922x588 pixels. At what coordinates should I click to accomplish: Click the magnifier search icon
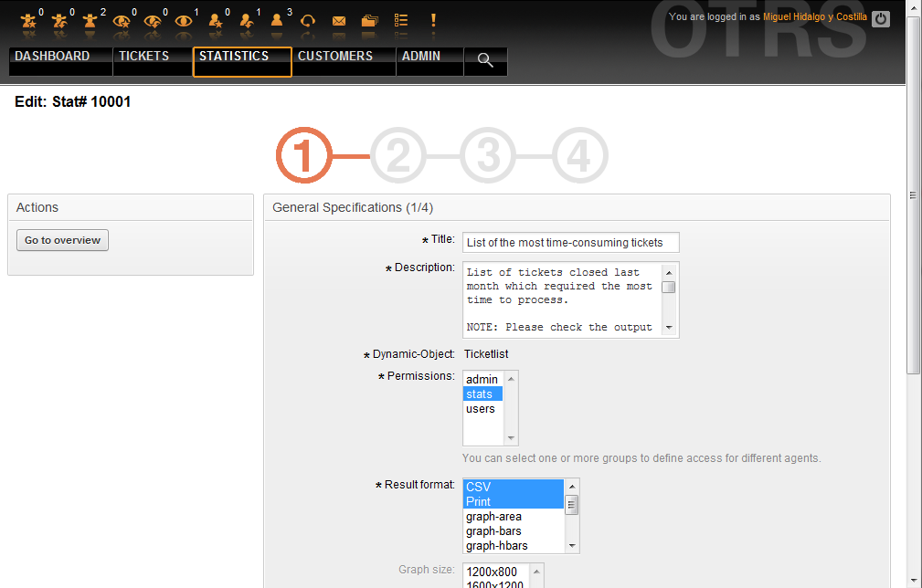pyautogui.click(x=485, y=61)
